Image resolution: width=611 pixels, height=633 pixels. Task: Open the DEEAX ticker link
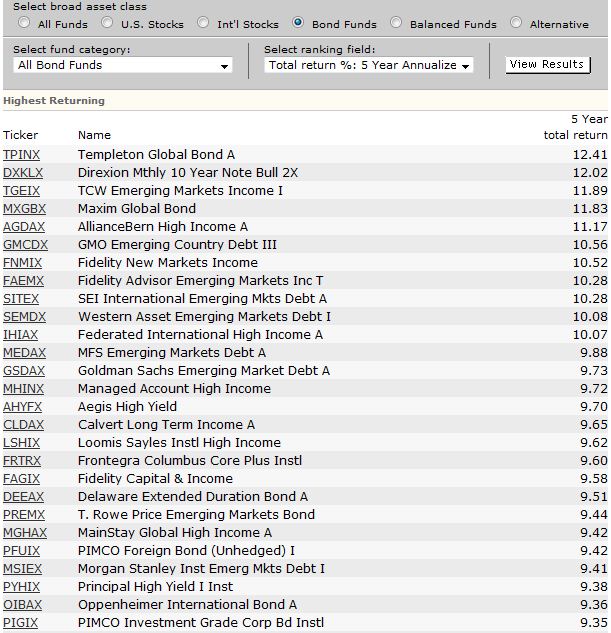[23, 497]
